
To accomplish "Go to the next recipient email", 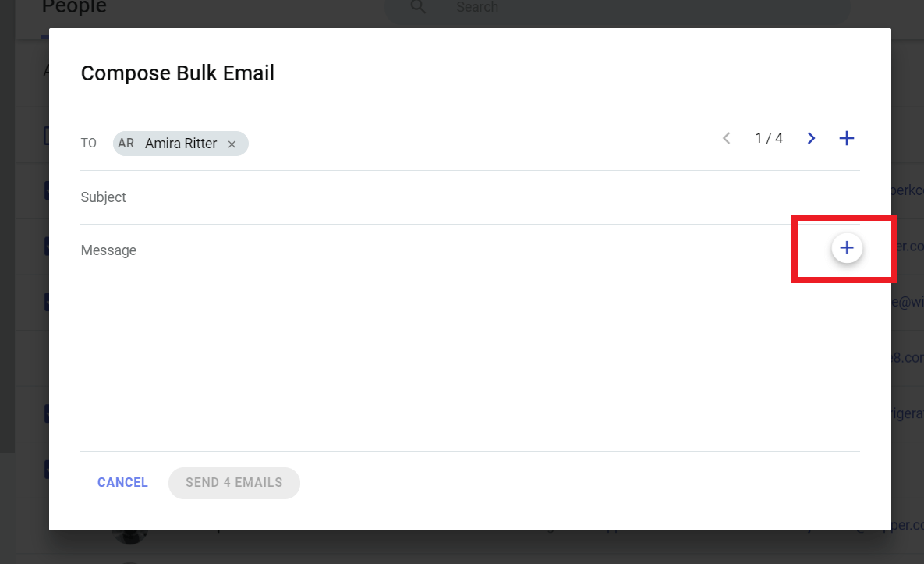I will (812, 138).
